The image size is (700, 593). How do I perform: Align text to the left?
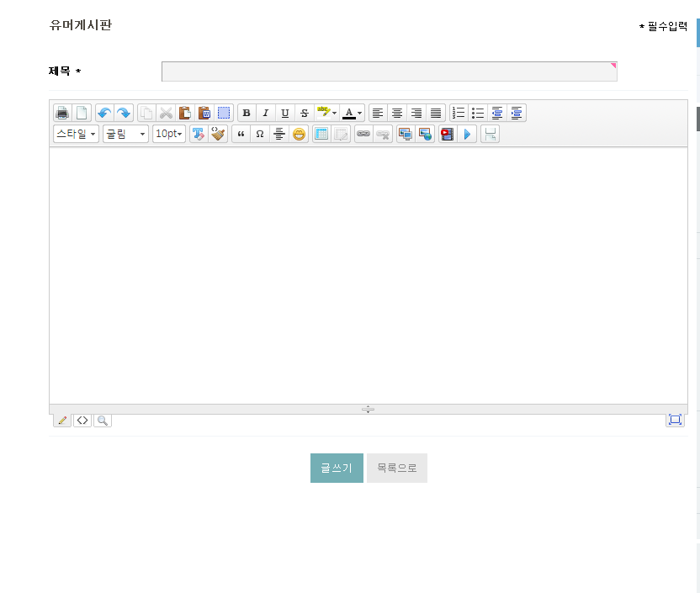point(378,113)
